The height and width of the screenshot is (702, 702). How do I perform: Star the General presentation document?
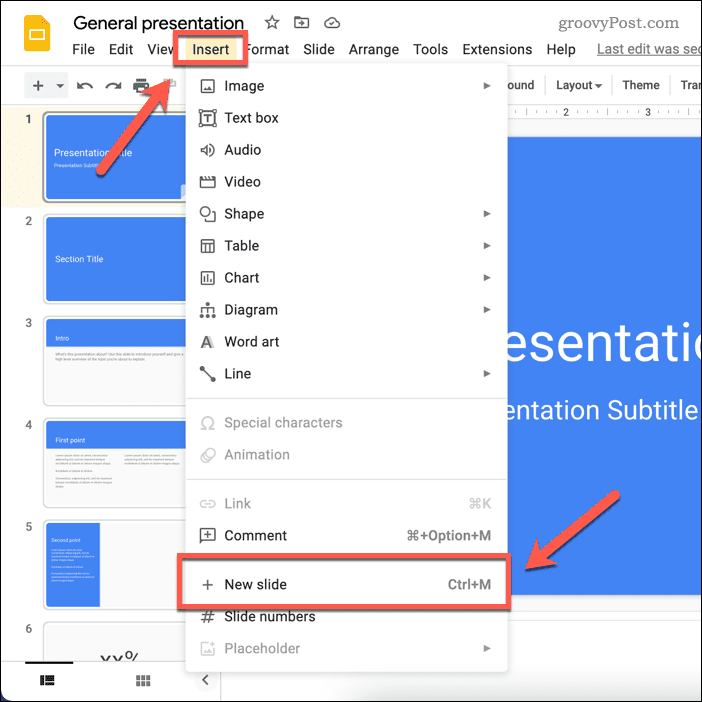point(272,22)
